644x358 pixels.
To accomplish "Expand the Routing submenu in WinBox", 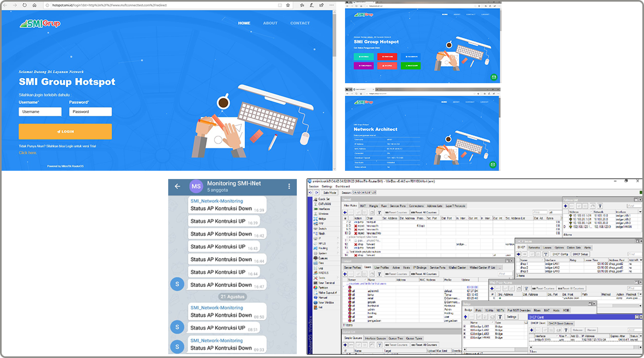I will pos(325,249).
